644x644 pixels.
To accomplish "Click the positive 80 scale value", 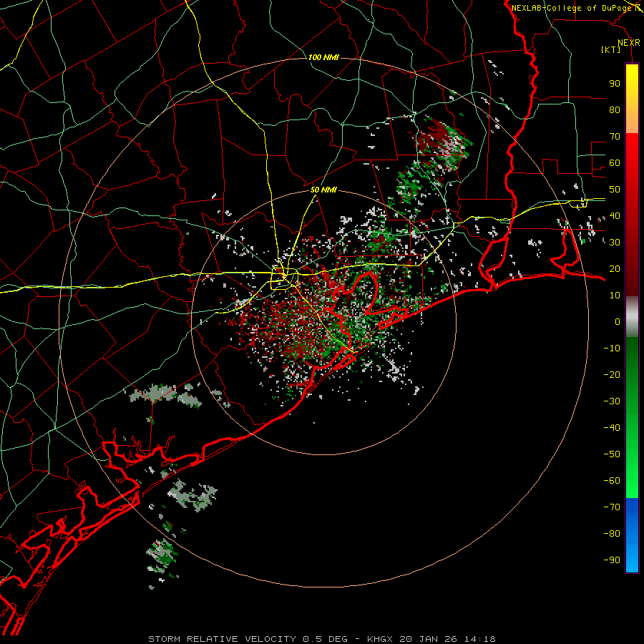I will [615, 109].
